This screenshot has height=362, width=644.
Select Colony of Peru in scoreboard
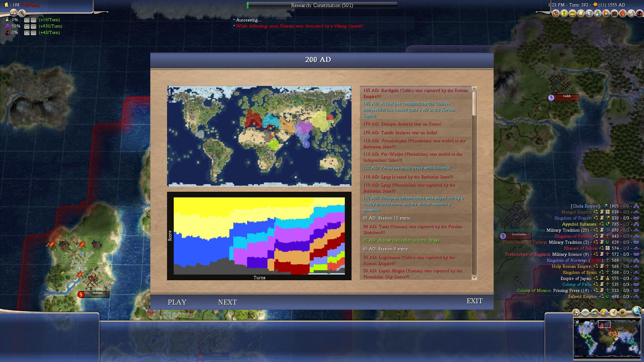coord(577,285)
